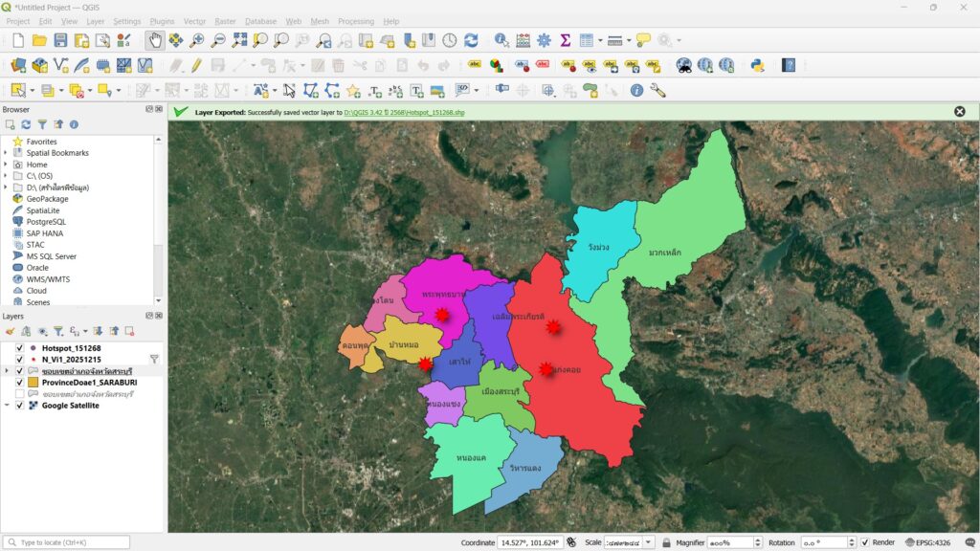Click the Type to locate search field
This screenshot has height=551, width=980.
67,542
